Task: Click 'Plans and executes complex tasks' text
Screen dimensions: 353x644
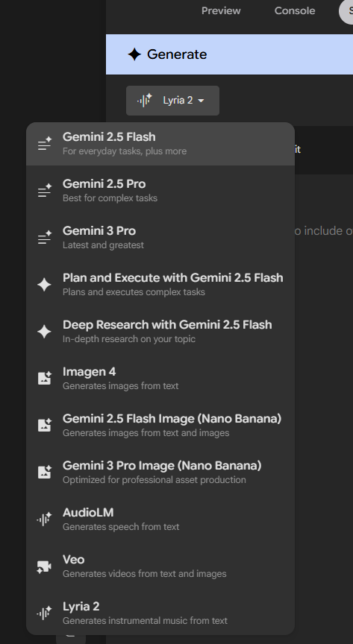Action: pos(134,292)
